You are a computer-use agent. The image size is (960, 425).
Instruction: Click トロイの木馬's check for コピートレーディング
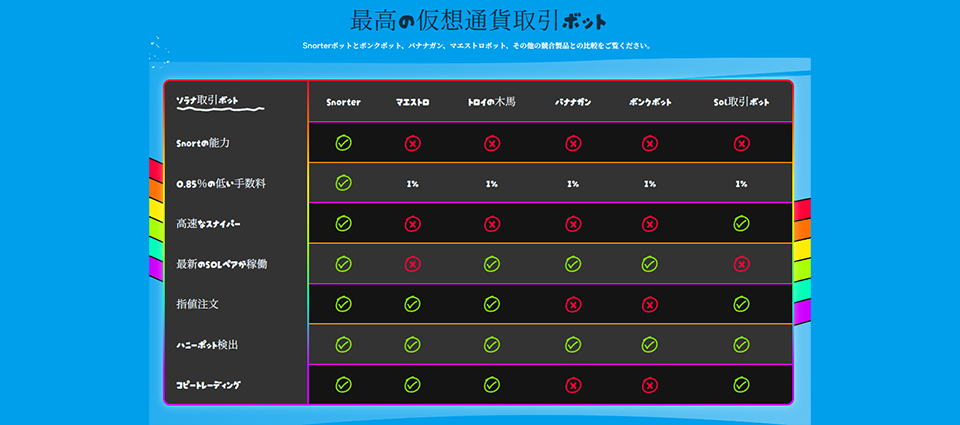pyautogui.click(x=492, y=385)
